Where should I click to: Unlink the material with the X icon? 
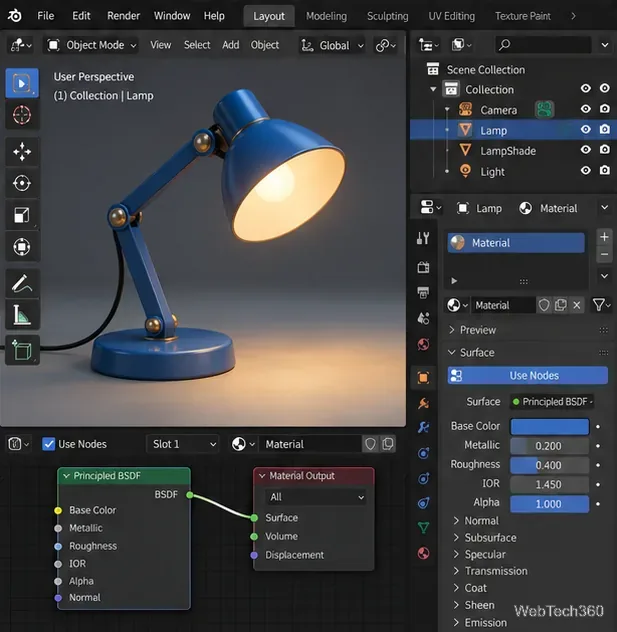pyautogui.click(x=577, y=305)
